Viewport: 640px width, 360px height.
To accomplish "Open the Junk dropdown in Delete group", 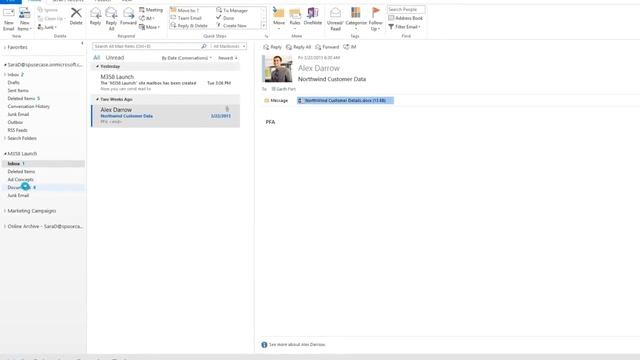I will coord(47,27).
